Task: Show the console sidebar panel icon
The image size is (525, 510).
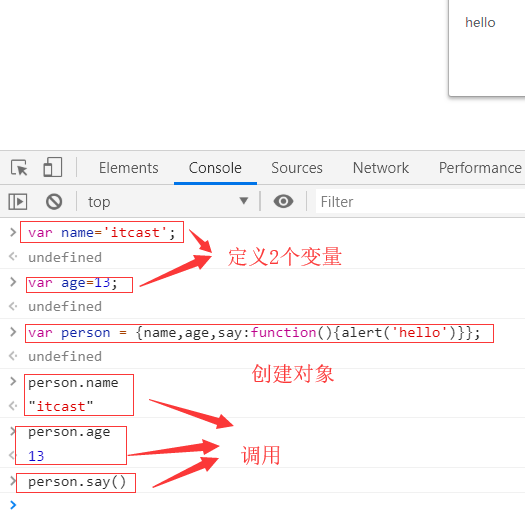Action: 18,202
